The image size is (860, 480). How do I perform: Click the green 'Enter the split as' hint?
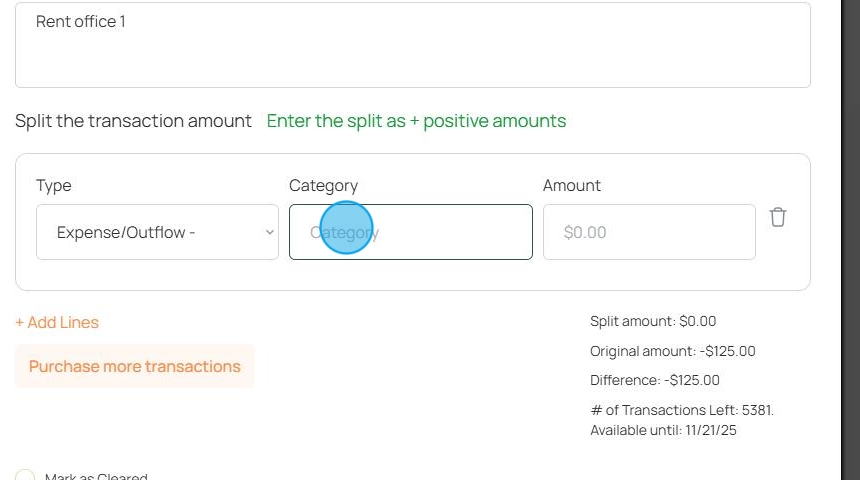click(x=416, y=121)
